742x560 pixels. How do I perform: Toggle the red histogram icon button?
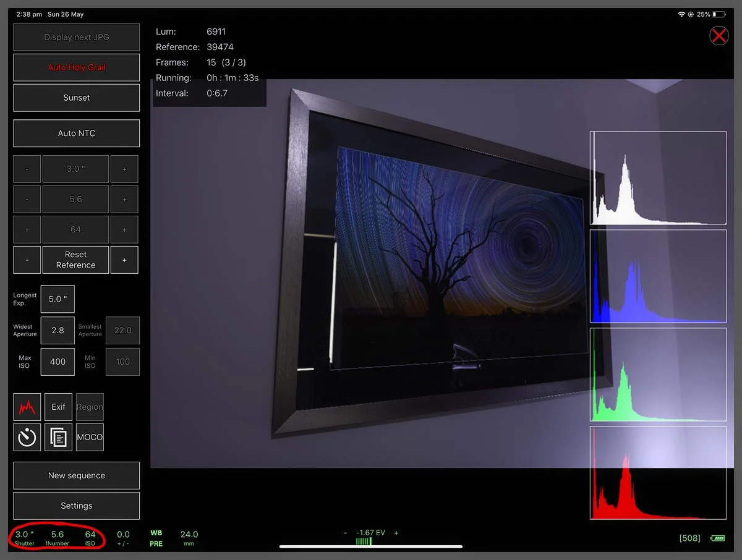[27, 407]
